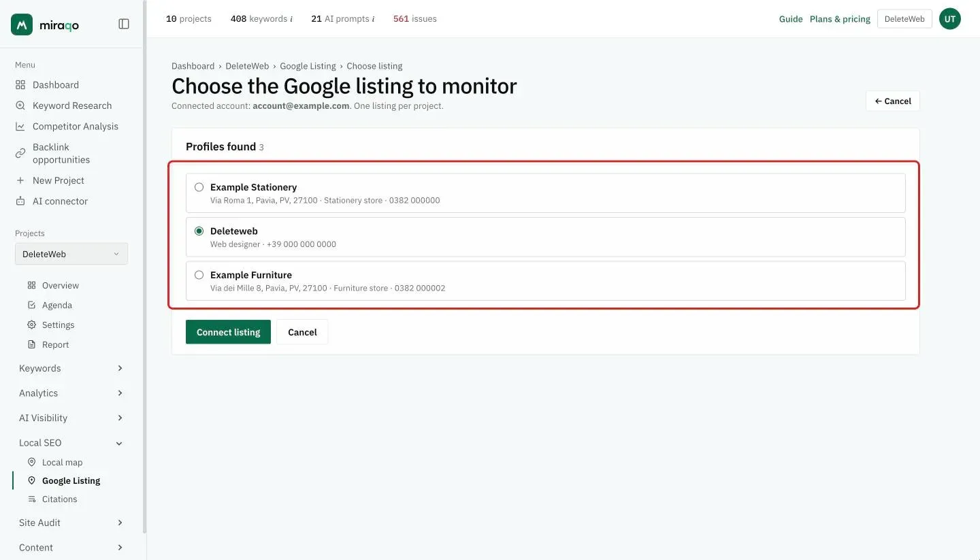Expand the Analytics section chevron
Viewport: 980px width, 560px height.
tap(120, 393)
